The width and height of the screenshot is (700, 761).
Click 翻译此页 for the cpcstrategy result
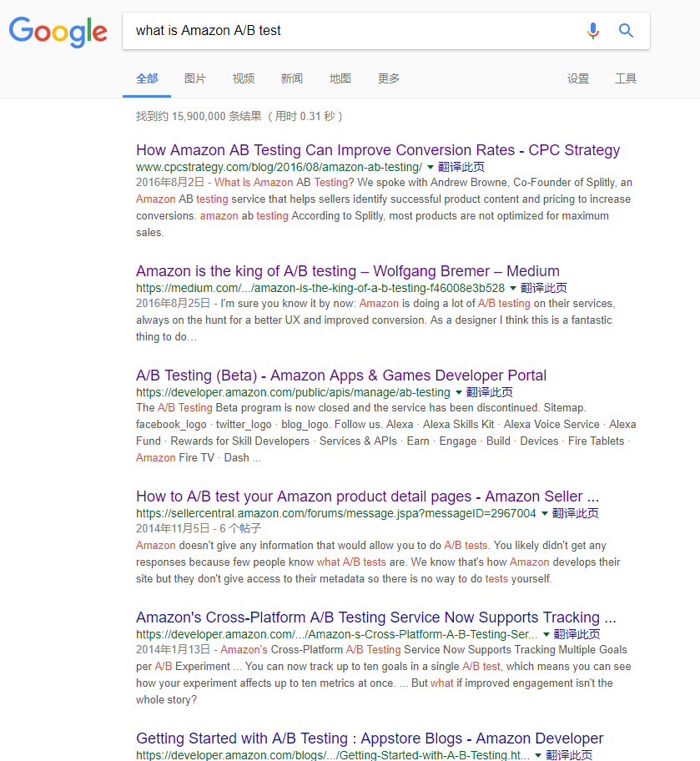[x=461, y=167]
